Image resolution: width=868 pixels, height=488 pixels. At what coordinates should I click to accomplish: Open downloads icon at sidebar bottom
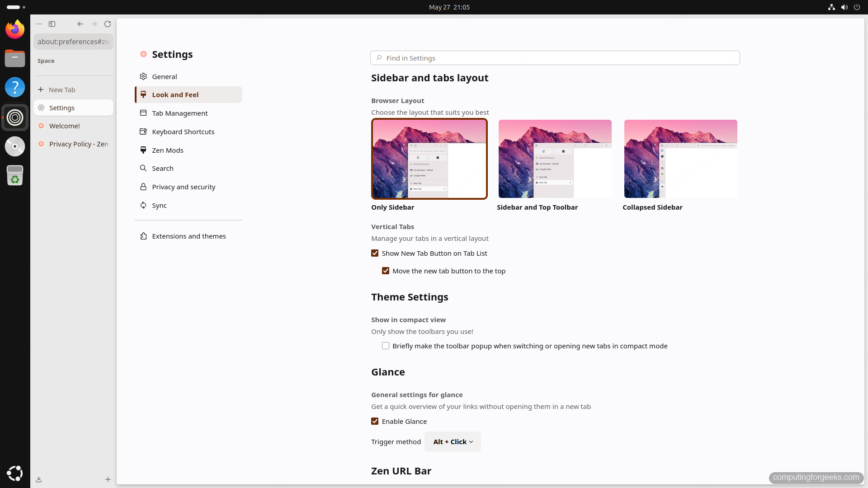[39, 479]
